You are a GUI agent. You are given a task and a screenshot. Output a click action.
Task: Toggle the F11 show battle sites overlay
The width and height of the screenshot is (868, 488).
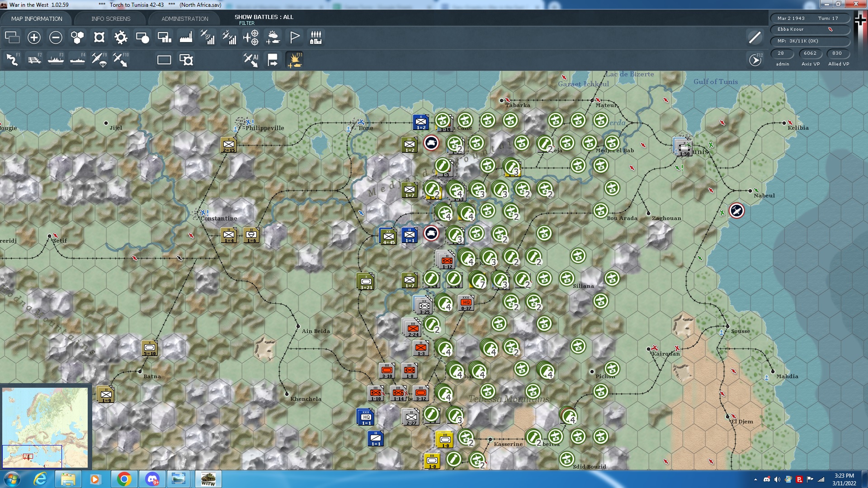[296, 59]
